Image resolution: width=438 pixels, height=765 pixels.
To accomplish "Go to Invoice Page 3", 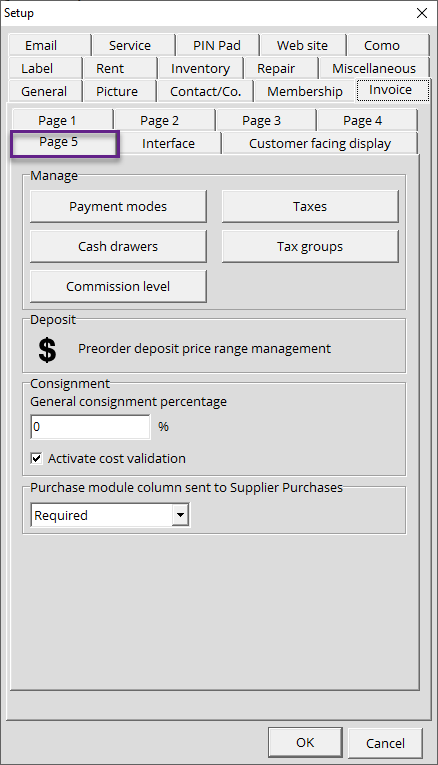I will (x=266, y=121).
